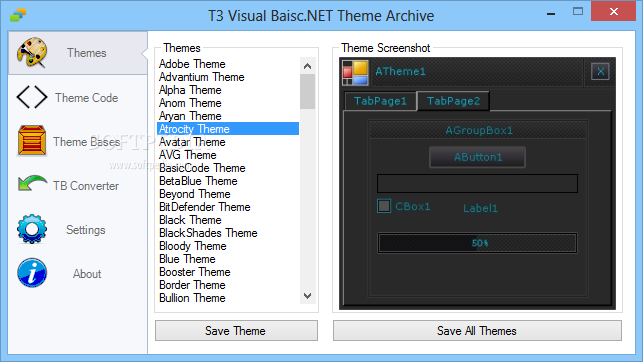Open TB Converter section
Image resolution: width=643 pixels, height=362 pixels.
click(x=78, y=185)
